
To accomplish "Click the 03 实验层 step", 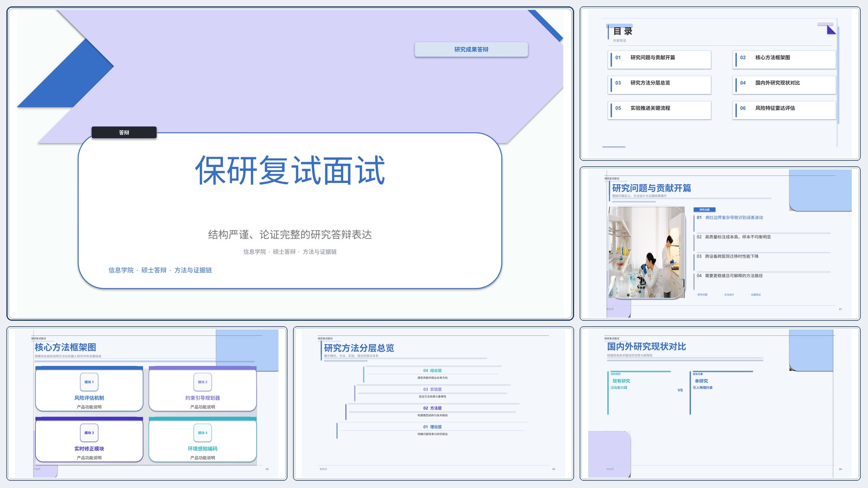I will point(432,389).
